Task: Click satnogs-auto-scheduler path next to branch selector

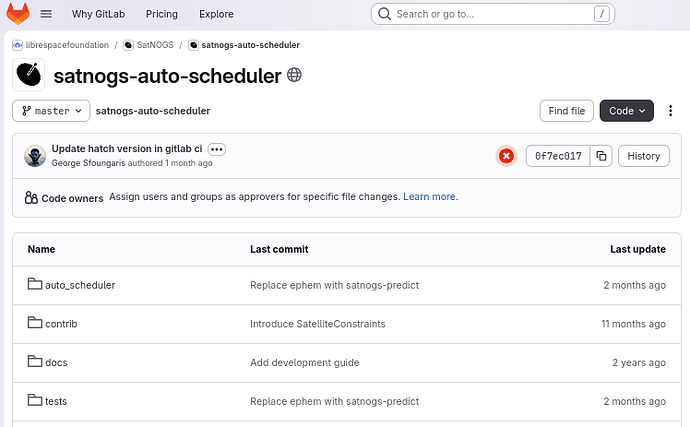Action: (x=153, y=110)
